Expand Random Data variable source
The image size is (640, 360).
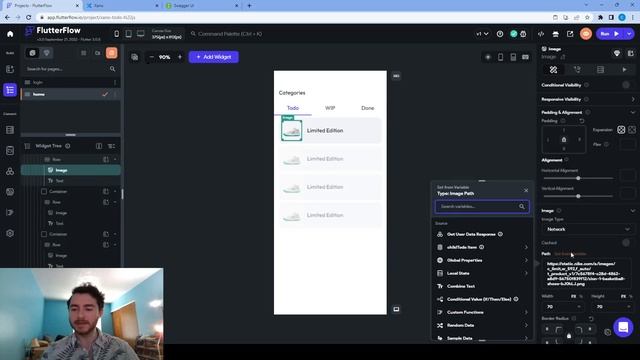[x=482, y=325]
